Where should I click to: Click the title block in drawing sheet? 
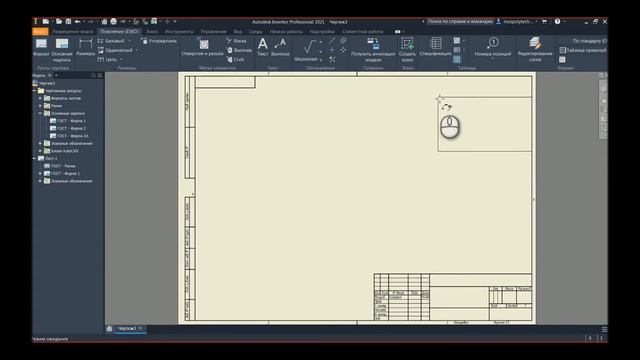[453, 297]
